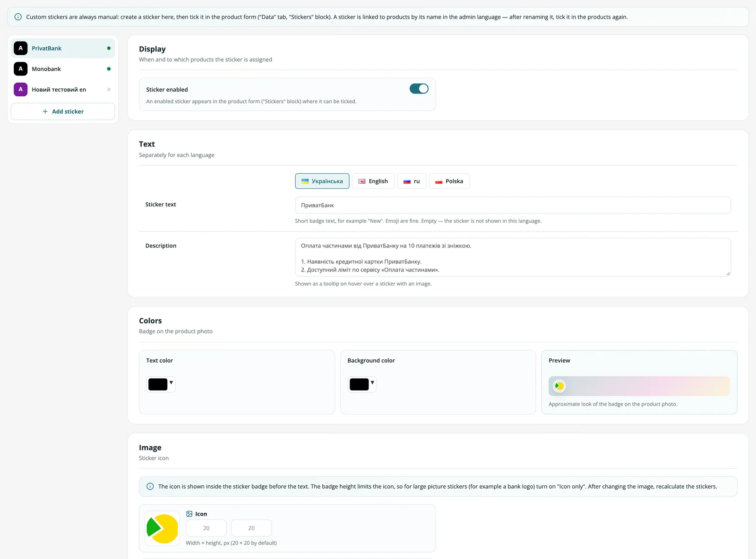The height and width of the screenshot is (559, 756).
Task: Click the green status dot beside PrivatBank
Action: point(109,48)
